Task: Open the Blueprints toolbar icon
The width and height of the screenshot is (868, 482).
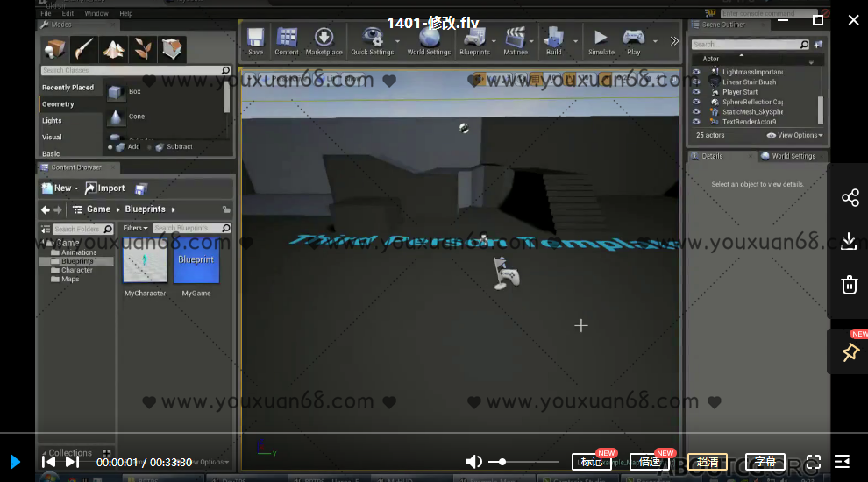Action: (474, 41)
